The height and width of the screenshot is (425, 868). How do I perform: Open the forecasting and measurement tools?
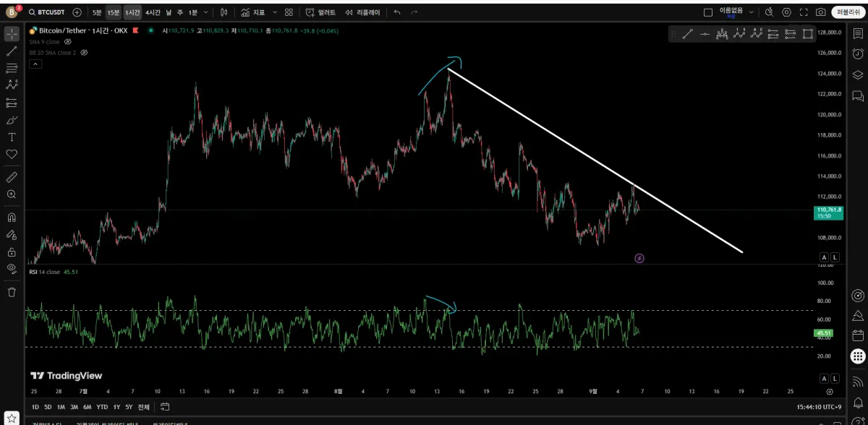(x=12, y=103)
